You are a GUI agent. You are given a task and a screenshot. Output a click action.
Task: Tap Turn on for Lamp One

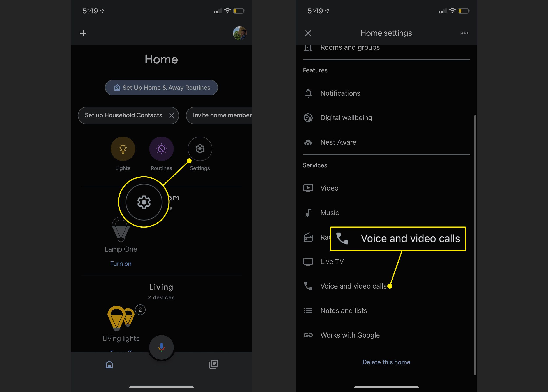(121, 263)
